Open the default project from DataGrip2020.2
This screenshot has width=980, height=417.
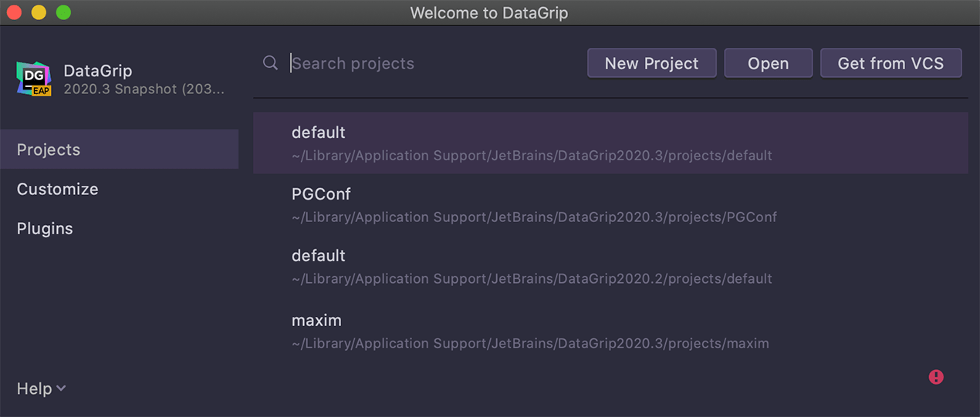click(x=610, y=267)
